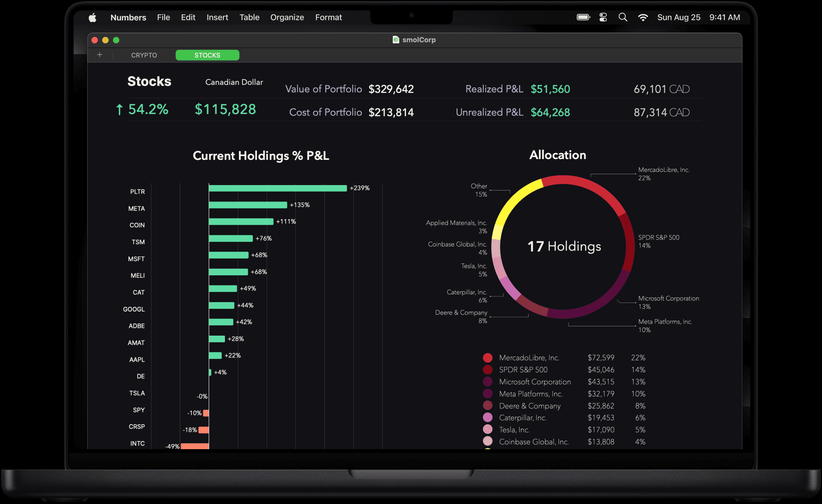Click the Microsoft Corporation legend color dot

[x=488, y=382]
